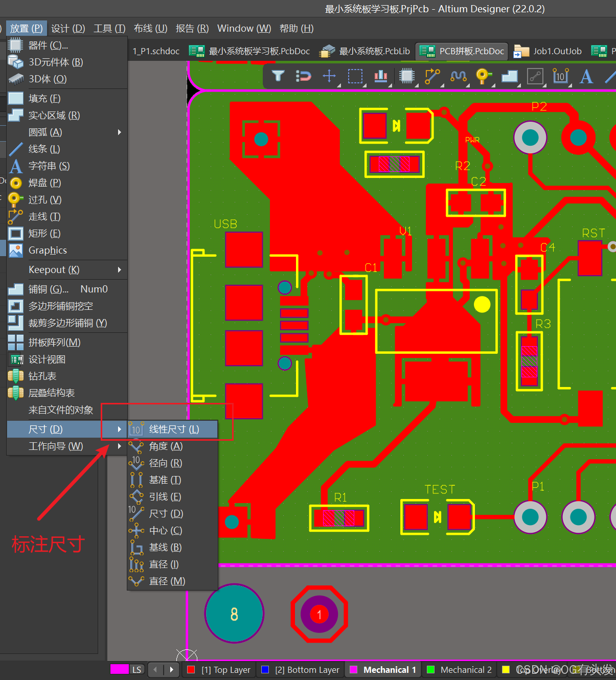Image resolution: width=616 pixels, height=680 pixels.
Task: Click the Keepout tool icon in active bar
Action: click(x=535, y=76)
